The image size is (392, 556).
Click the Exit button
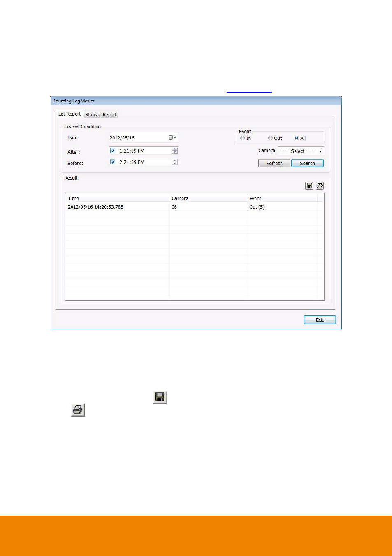(320, 320)
